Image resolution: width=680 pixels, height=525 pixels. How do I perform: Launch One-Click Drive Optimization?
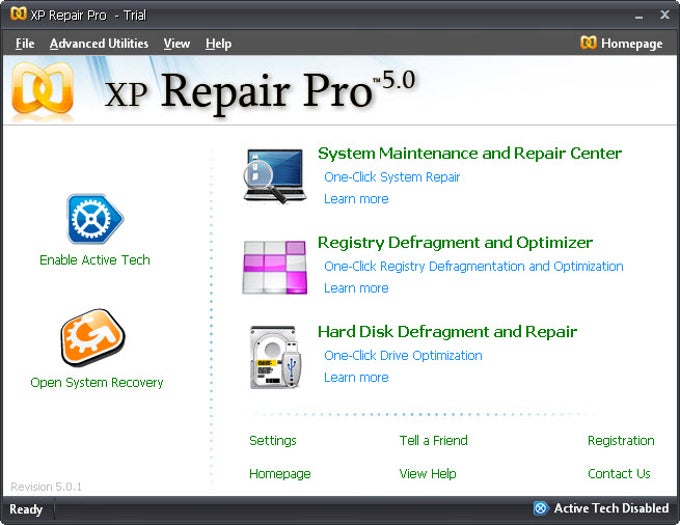tap(403, 355)
